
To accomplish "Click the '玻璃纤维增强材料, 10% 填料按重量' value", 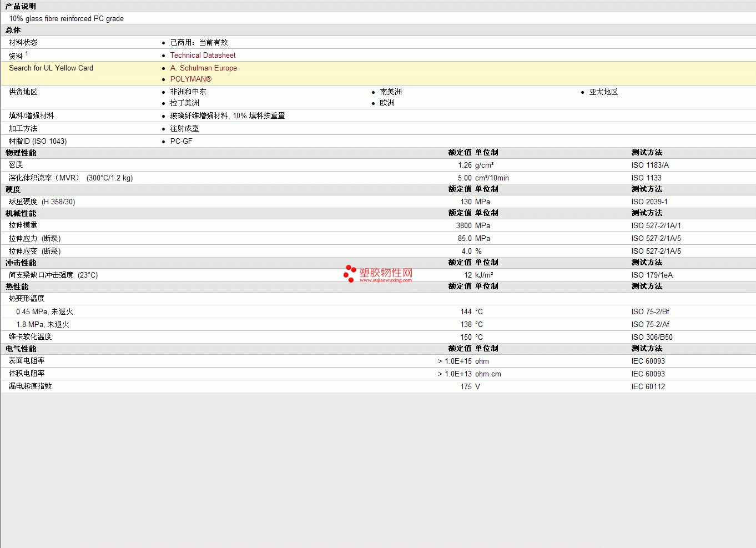I will coord(228,116).
